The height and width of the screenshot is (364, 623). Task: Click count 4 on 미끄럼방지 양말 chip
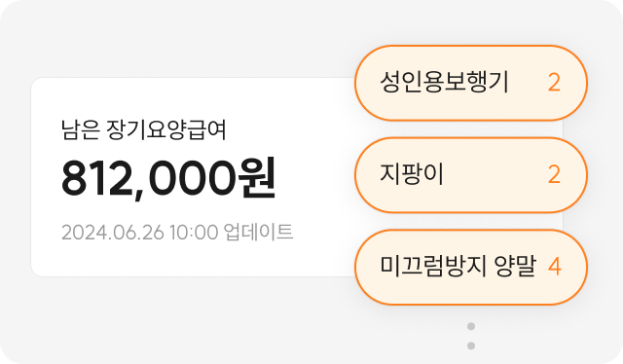(x=555, y=267)
